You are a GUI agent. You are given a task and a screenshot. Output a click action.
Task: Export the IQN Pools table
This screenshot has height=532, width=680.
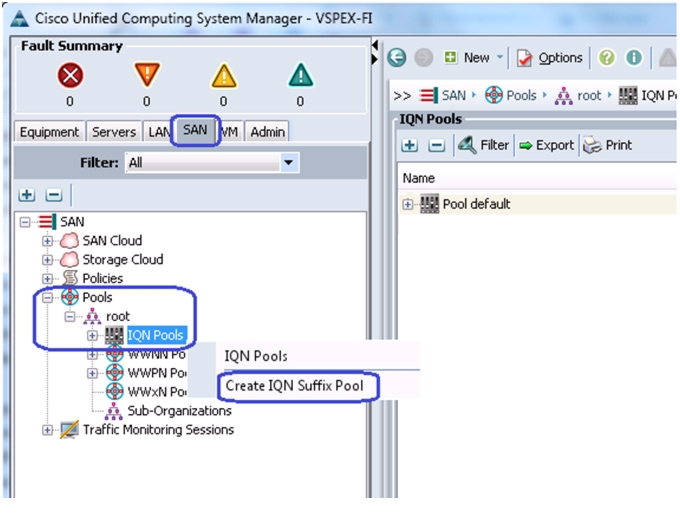[546, 145]
